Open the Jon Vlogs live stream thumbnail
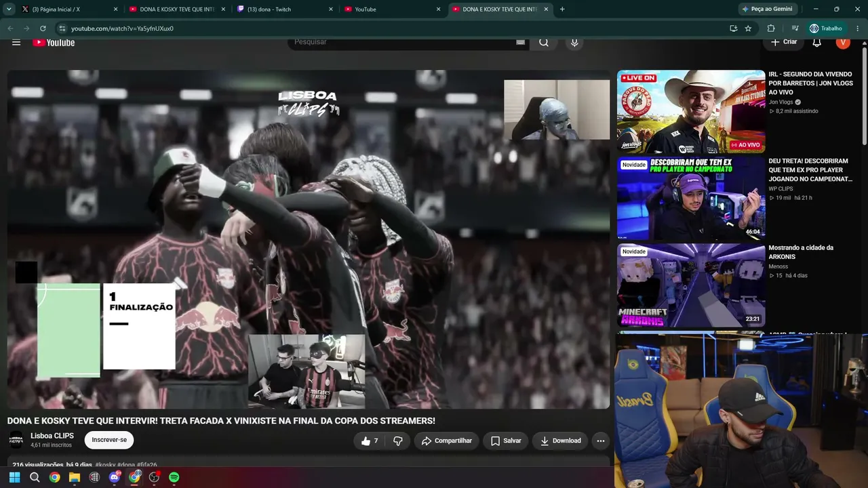The width and height of the screenshot is (868, 488). coord(691,112)
